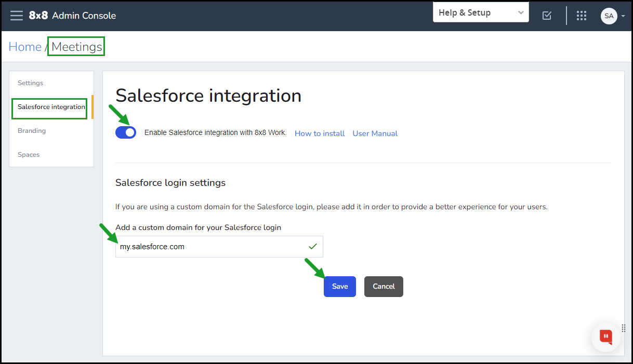Open the app launcher grid icon

click(582, 16)
